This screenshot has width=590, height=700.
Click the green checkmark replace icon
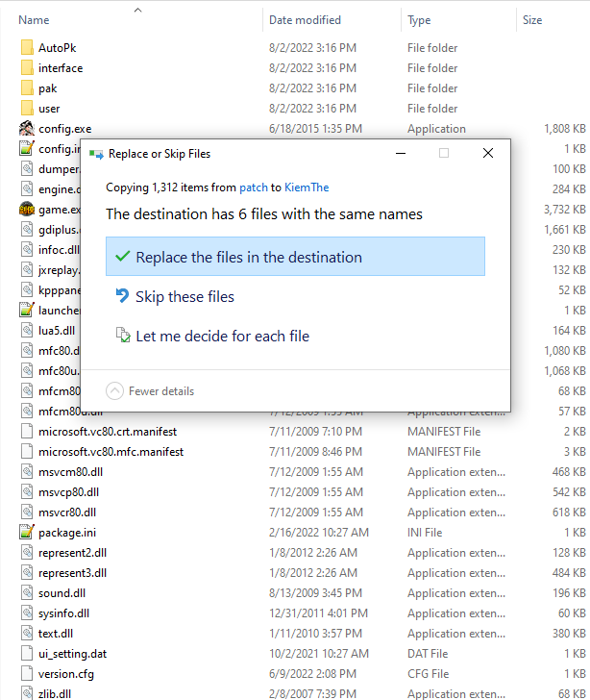(x=121, y=257)
